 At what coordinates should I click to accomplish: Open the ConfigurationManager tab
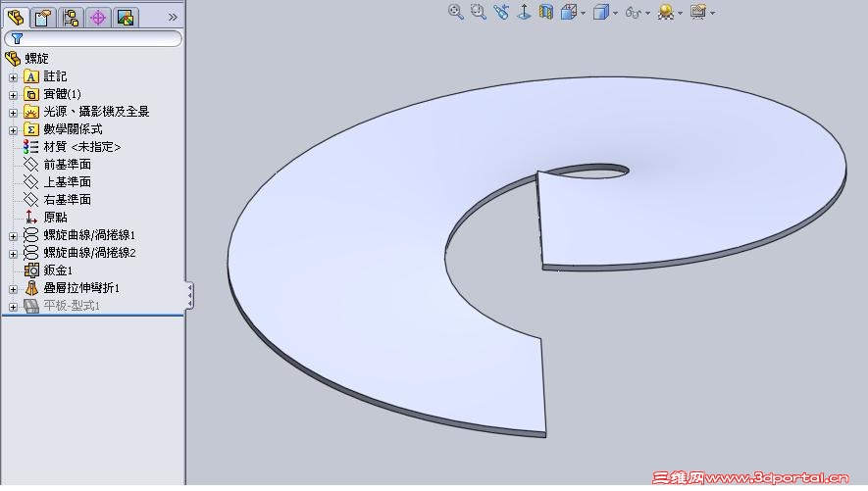[x=71, y=18]
